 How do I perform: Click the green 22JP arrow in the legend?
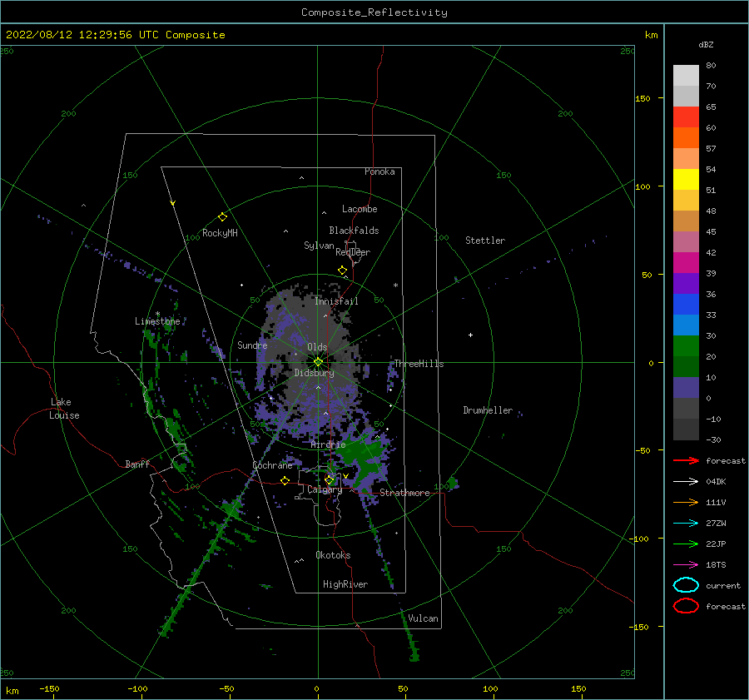pyautogui.click(x=686, y=544)
